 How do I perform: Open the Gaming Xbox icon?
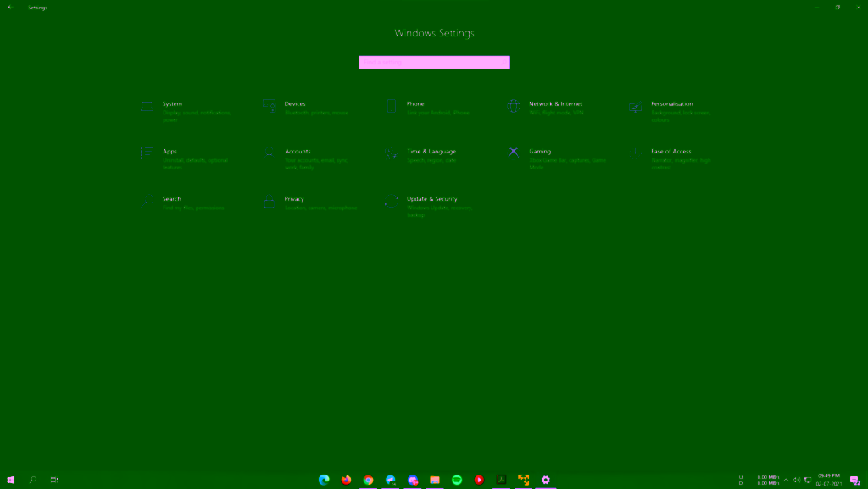point(514,154)
